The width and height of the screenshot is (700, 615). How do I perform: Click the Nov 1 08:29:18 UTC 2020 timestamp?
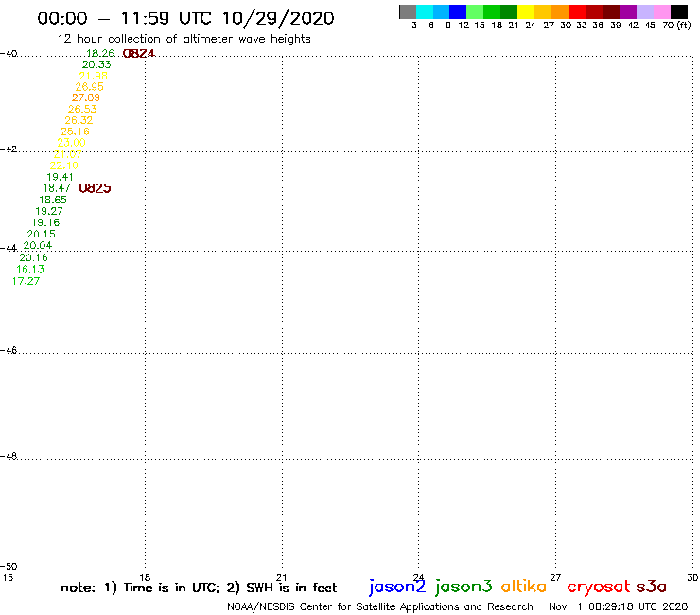pyautogui.click(x=619, y=606)
